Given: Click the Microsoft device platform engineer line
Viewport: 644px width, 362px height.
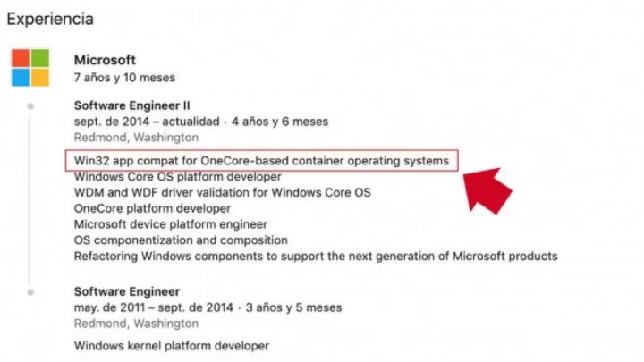Looking at the screenshot, I should [x=170, y=224].
